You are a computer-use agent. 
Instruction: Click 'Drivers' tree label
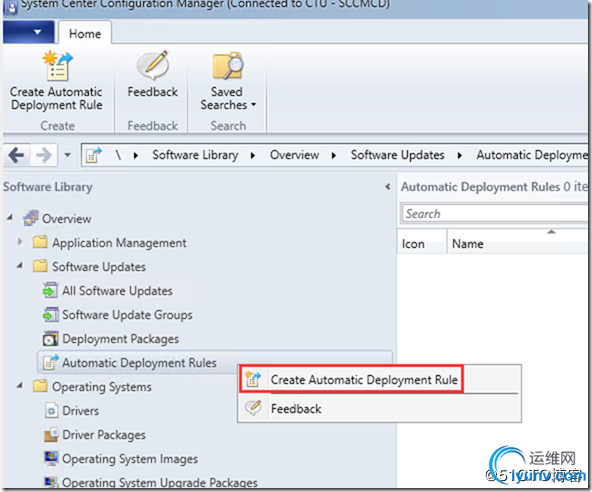[80, 411]
